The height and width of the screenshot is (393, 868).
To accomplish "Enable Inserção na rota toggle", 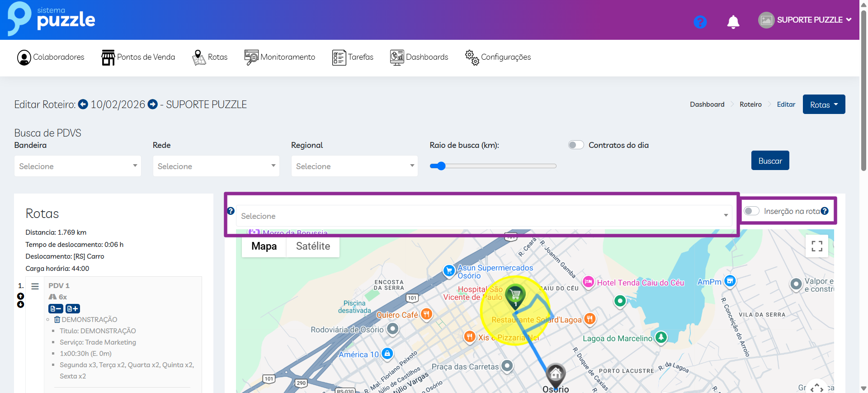I will (x=751, y=211).
